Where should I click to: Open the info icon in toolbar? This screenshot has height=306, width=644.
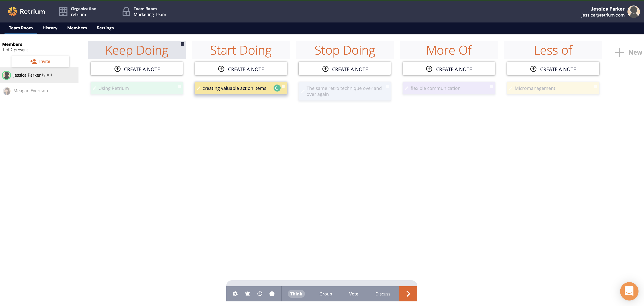[272, 294]
